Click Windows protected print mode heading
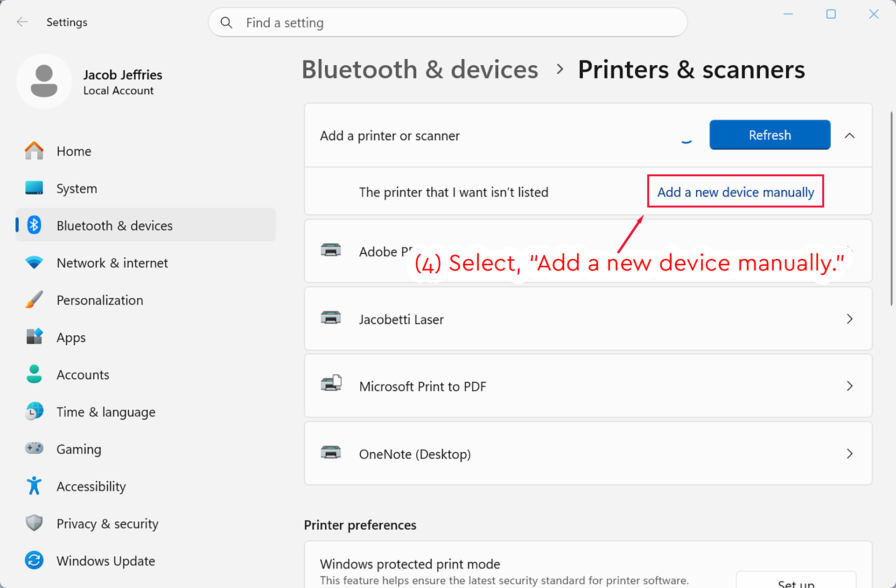Viewport: 896px width, 588px height. coord(410,564)
